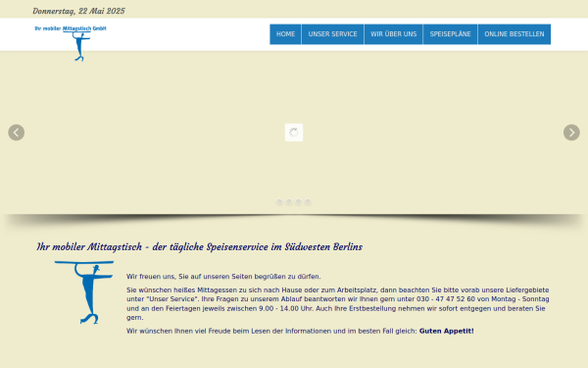Open the Speisepläne menu item
Screen dimensions: 588x368
pos(450,34)
